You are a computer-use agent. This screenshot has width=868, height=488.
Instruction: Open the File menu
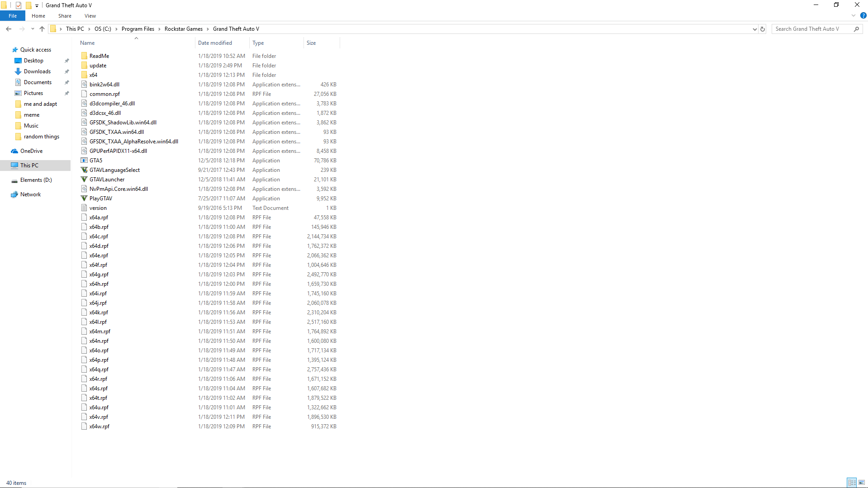pos(12,15)
